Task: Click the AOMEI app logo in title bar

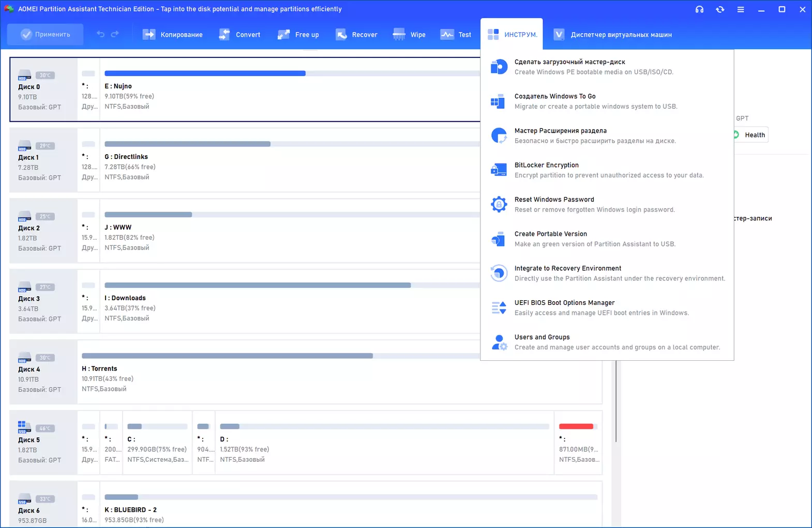Action: click(x=9, y=9)
